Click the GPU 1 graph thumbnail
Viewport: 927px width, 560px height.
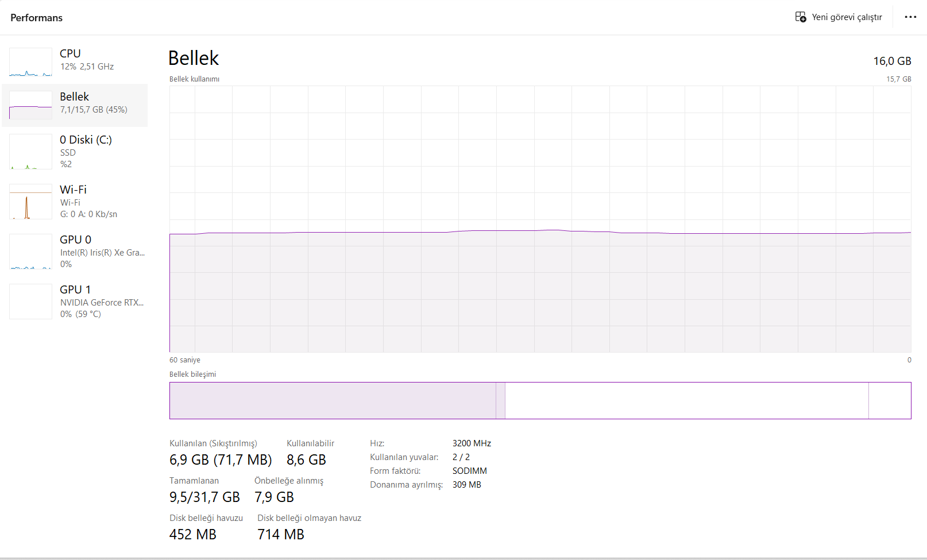point(30,302)
